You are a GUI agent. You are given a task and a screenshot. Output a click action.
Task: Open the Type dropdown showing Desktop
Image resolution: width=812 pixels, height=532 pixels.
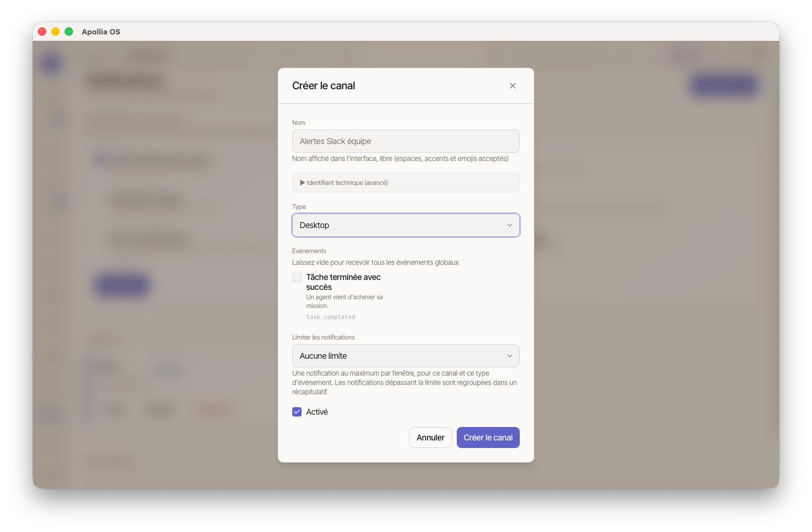406,225
